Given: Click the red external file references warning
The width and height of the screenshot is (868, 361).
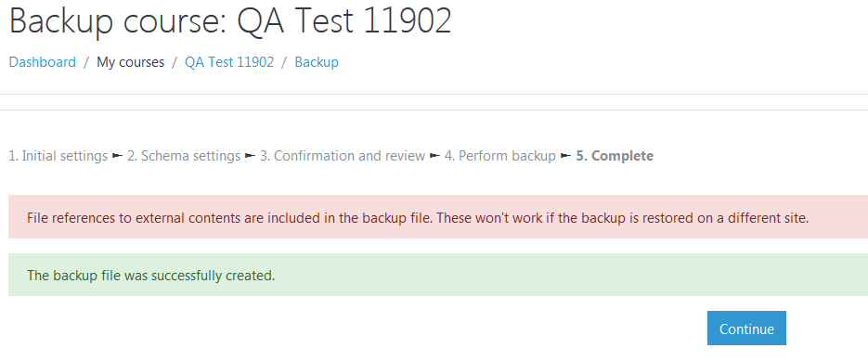Looking at the screenshot, I should (x=438, y=217).
